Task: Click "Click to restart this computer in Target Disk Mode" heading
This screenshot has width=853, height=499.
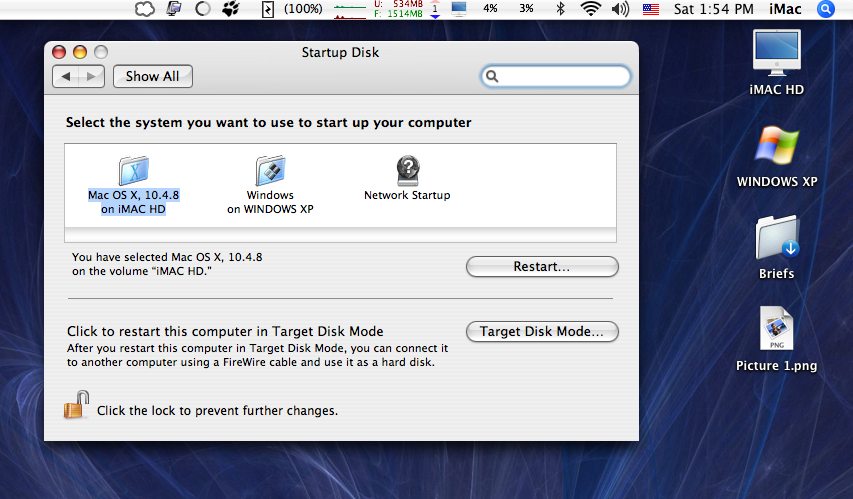Action: pos(225,331)
